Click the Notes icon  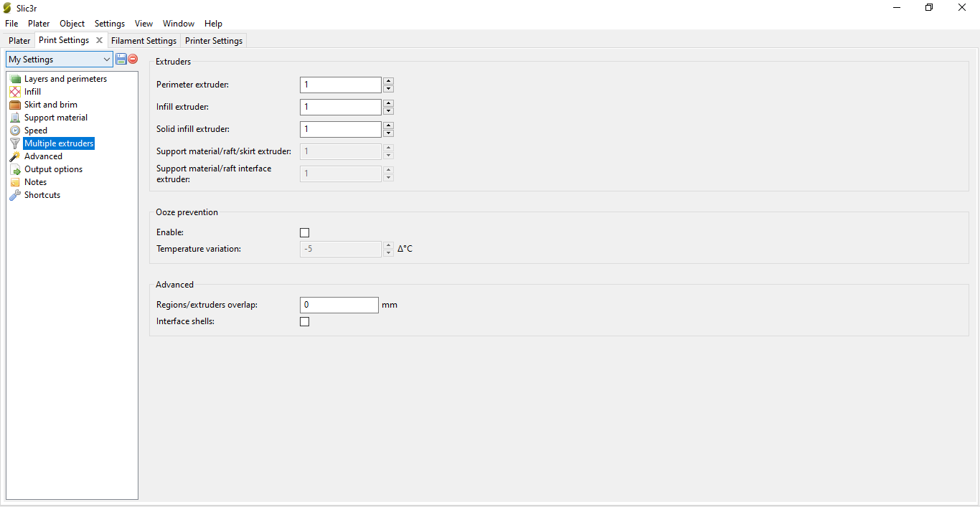(x=15, y=182)
